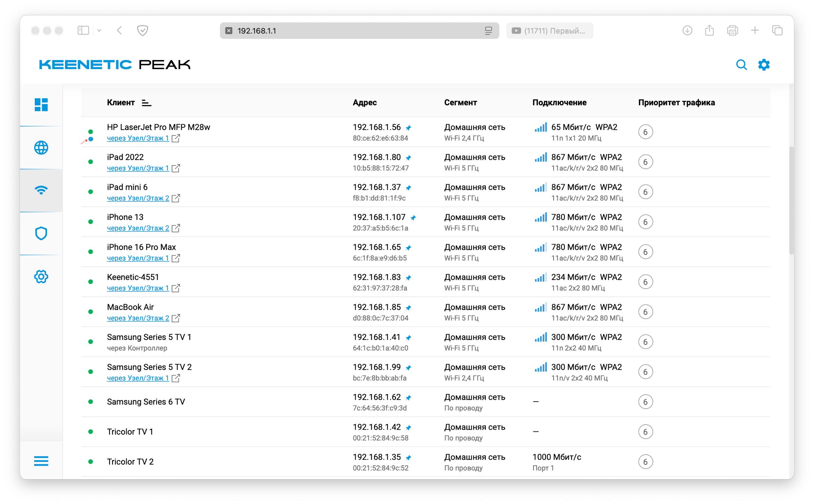The height and width of the screenshot is (504, 814).
Task: Follow через Узел/Этаж 1 link under Keenetic-4551
Action: (138, 288)
